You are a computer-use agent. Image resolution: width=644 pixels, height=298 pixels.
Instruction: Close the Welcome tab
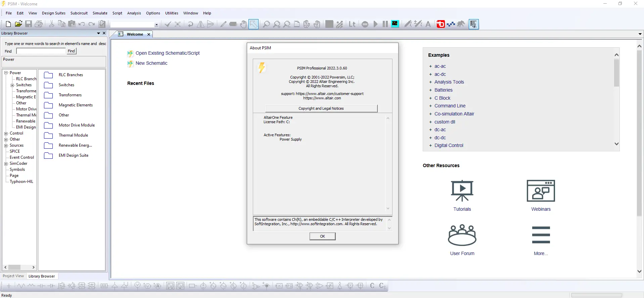pyautogui.click(x=149, y=34)
